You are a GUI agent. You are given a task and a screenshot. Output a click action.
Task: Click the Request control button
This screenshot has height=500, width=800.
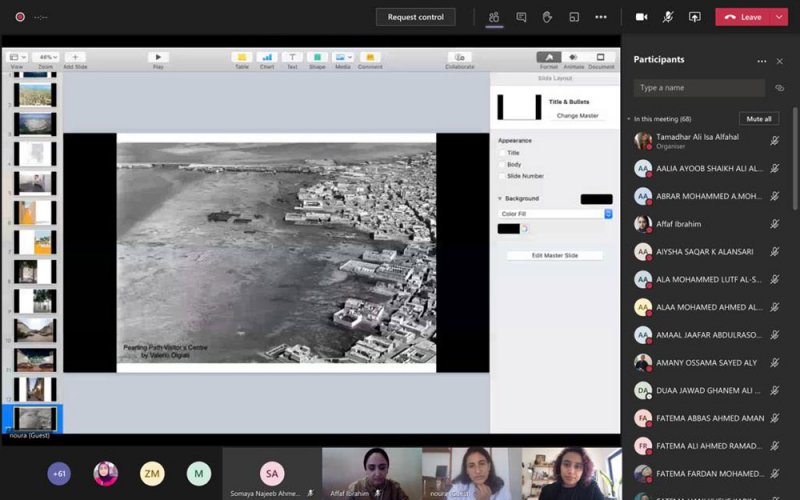pyautogui.click(x=416, y=17)
